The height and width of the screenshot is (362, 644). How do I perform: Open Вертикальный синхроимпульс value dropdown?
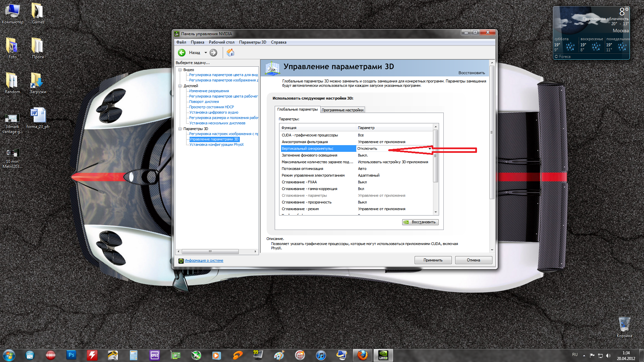tap(430, 148)
